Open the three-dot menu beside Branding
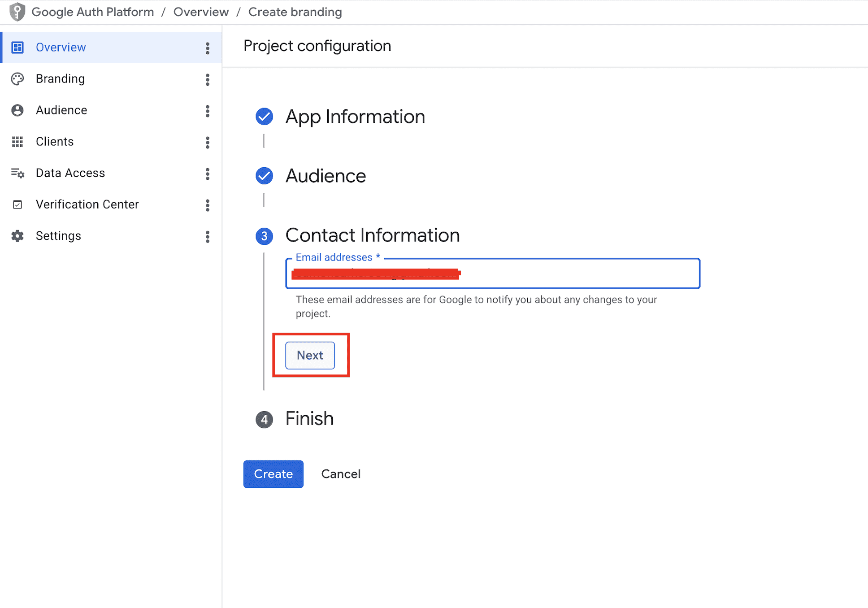868x608 pixels. [207, 79]
